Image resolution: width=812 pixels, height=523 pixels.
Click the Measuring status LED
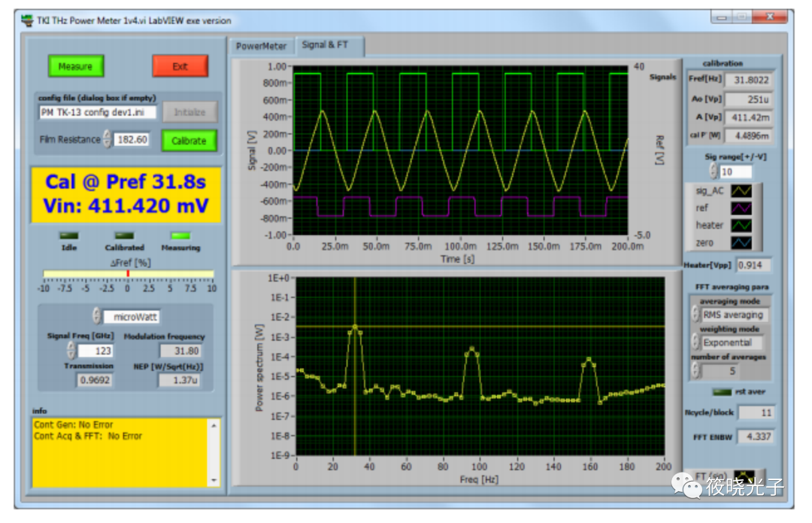point(180,236)
